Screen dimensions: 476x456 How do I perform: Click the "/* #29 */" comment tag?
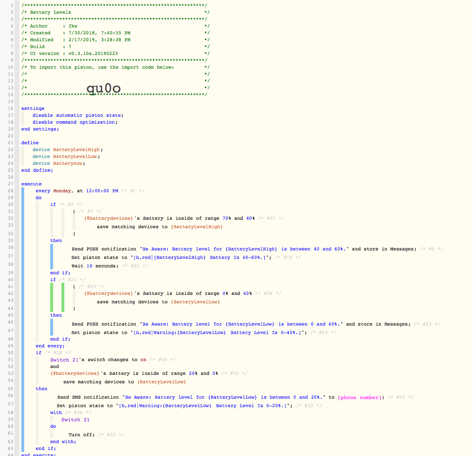pos(163,360)
